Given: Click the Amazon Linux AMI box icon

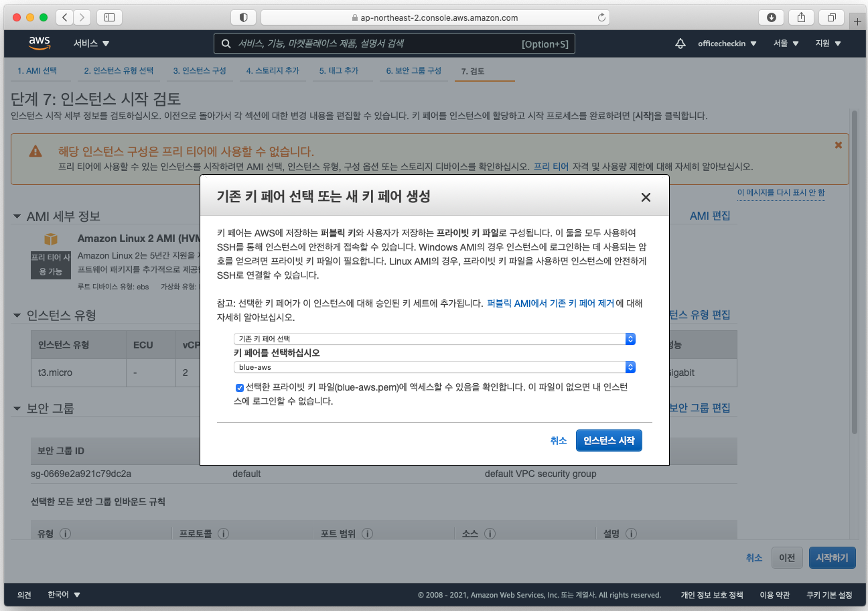Looking at the screenshot, I should pyautogui.click(x=51, y=239).
